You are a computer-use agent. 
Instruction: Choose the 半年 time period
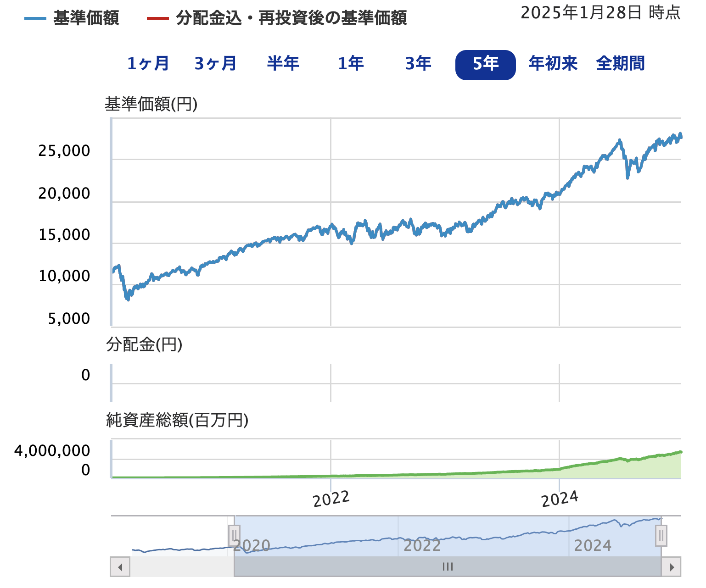coord(283,64)
